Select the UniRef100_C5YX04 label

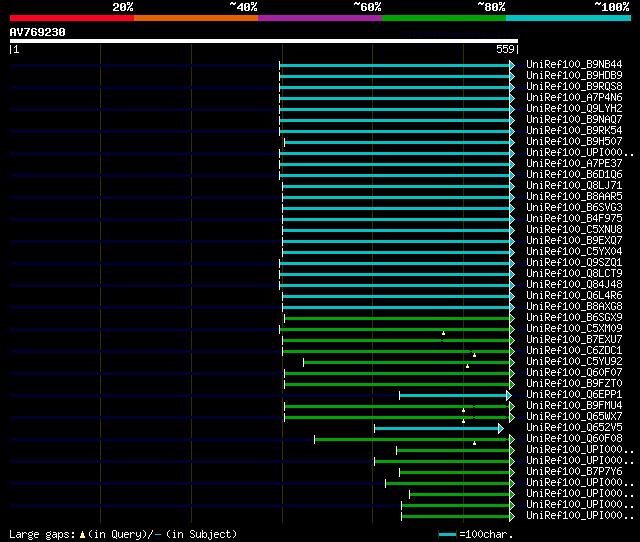[x=574, y=252]
